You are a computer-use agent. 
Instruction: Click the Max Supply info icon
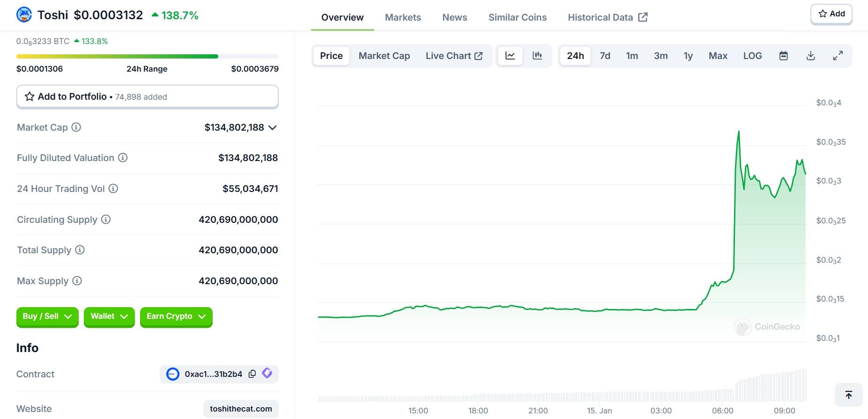click(77, 280)
